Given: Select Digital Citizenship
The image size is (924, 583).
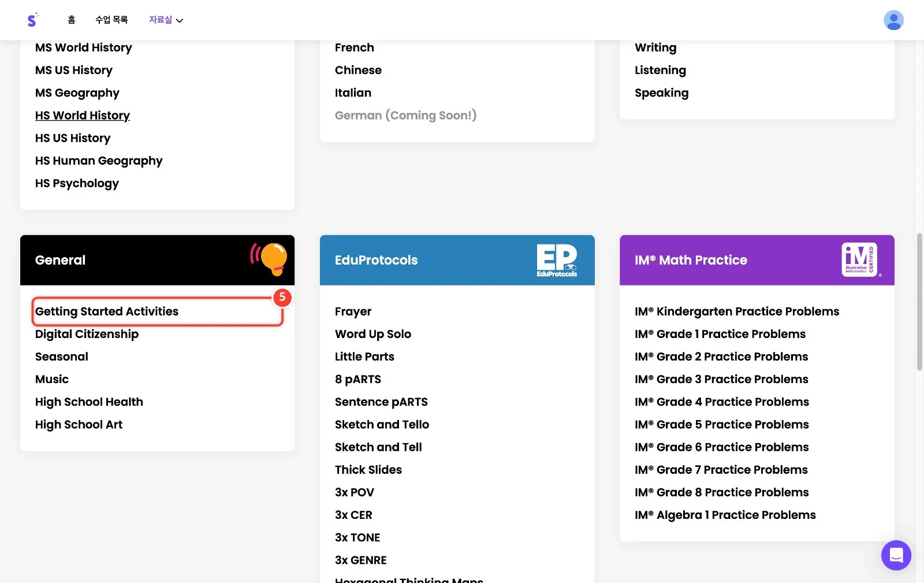Looking at the screenshot, I should (x=87, y=334).
